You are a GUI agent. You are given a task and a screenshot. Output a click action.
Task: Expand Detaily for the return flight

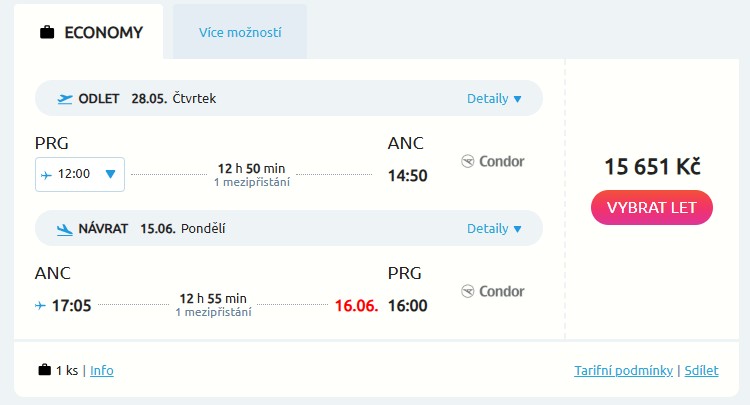click(x=494, y=228)
